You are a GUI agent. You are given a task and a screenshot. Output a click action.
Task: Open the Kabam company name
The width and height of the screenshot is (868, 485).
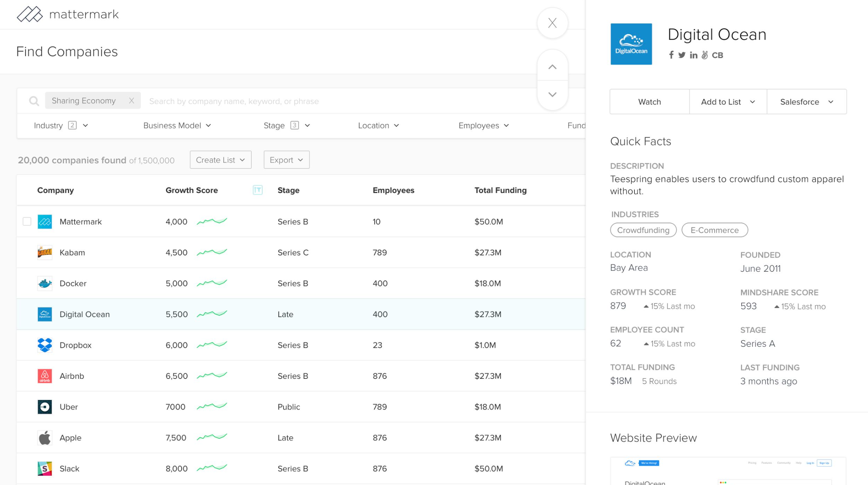[x=72, y=252]
